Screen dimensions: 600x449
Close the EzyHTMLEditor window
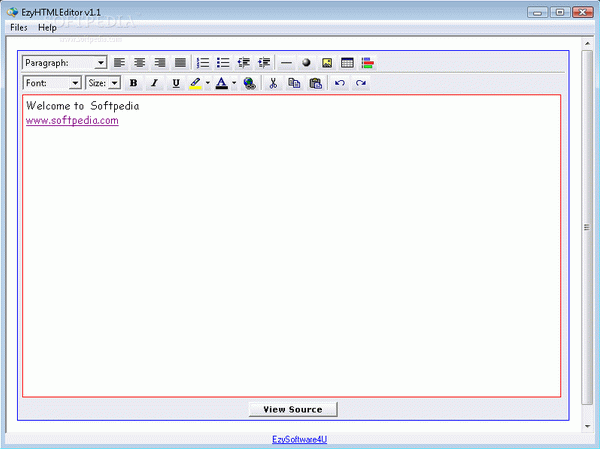[x=582, y=13]
